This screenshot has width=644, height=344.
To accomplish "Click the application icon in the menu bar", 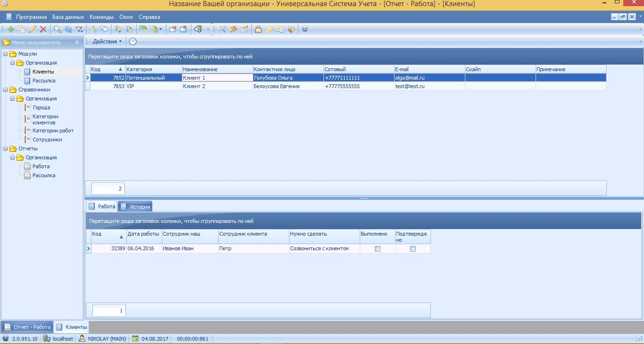I will 8,16.
